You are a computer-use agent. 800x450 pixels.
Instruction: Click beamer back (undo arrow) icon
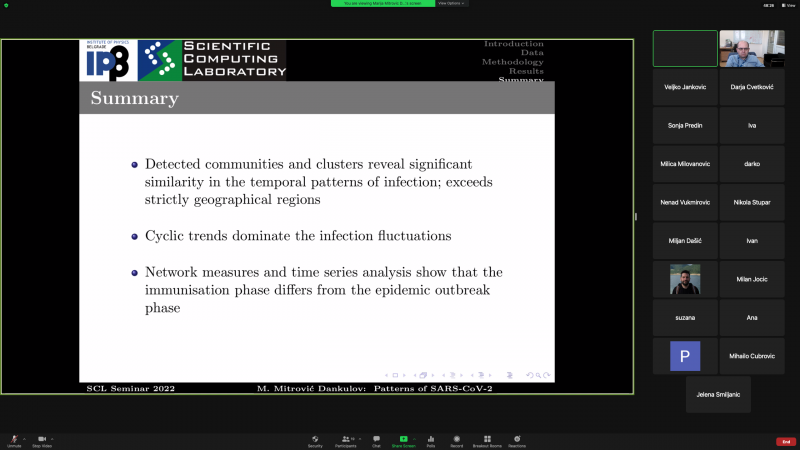point(530,376)
